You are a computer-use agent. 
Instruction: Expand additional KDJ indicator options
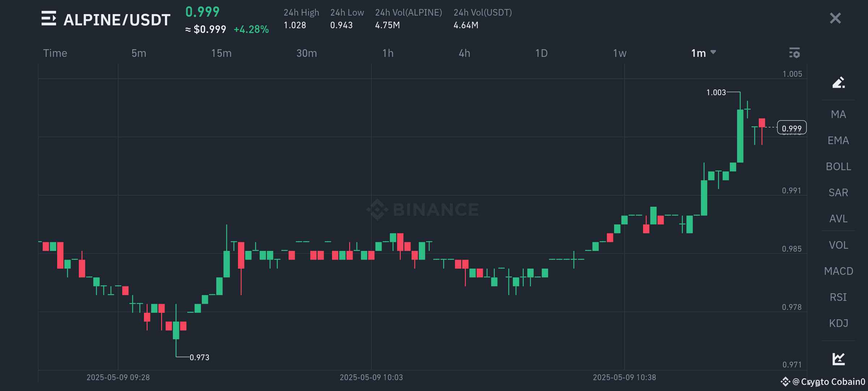click(838, 323)
